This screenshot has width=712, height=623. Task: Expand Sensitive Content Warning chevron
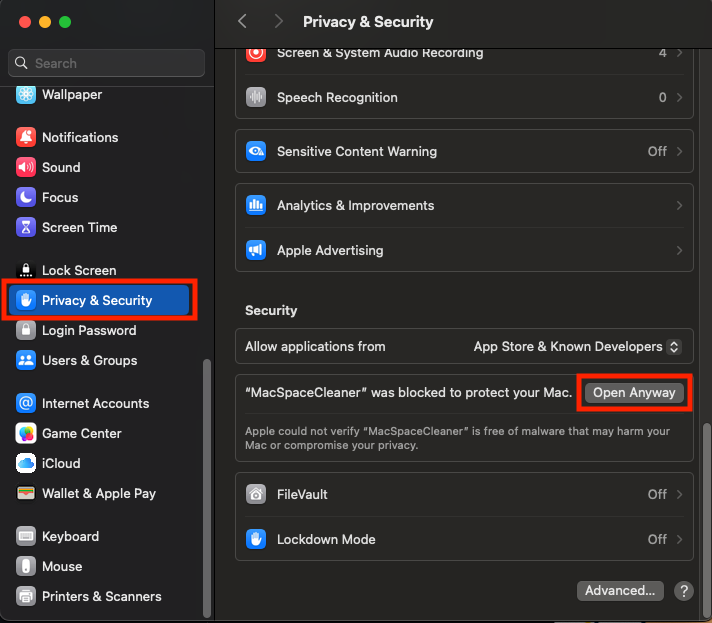679,151
